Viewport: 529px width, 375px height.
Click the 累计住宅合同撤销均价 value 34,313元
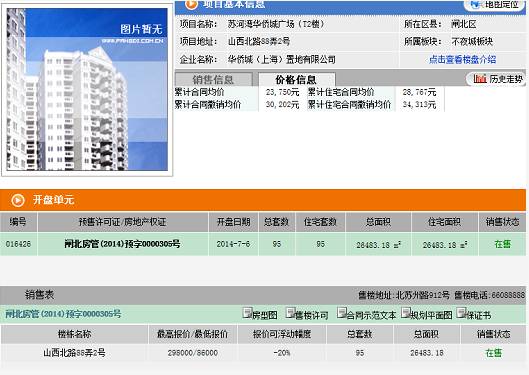pos(419,105)
